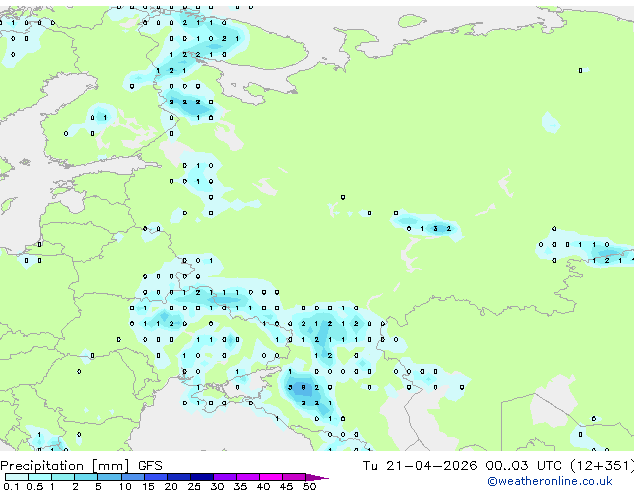This screenshot has height=490, width=634.
Task: Click the legend number '25'
Action: (194, 486)
